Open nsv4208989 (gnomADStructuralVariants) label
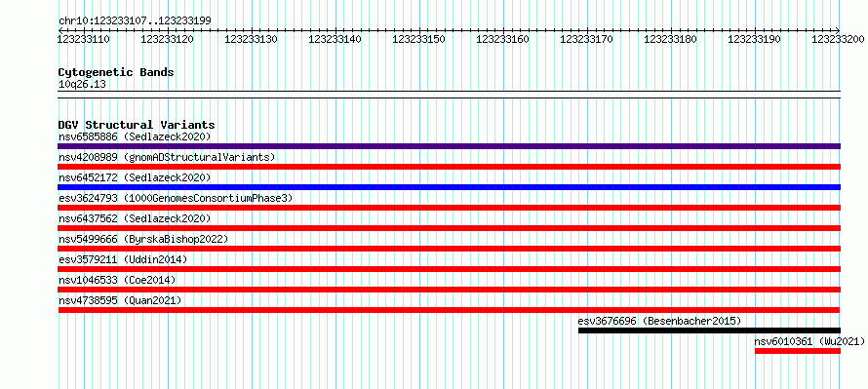Screen dimensions: 868x389 (167, 157)
